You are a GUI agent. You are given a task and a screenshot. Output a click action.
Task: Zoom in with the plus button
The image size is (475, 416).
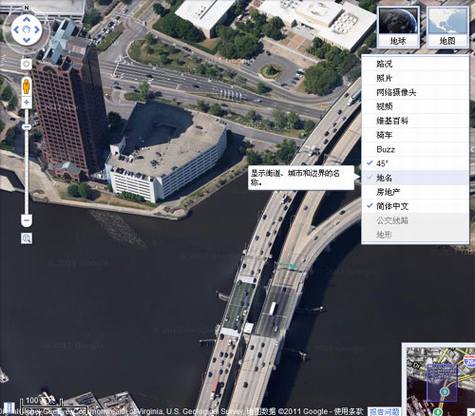point(26,102)
